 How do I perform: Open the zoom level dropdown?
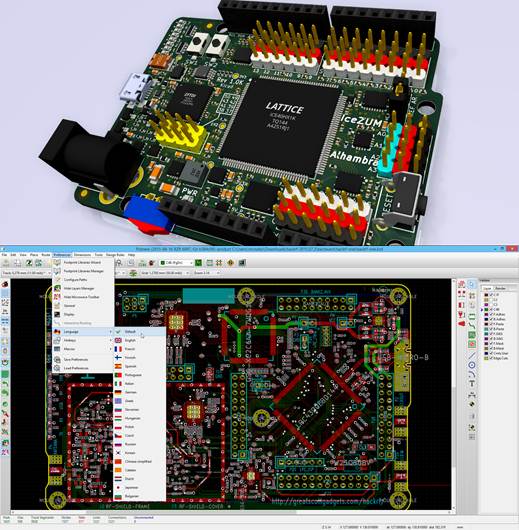pyautogui.click(x=207, y=273)
